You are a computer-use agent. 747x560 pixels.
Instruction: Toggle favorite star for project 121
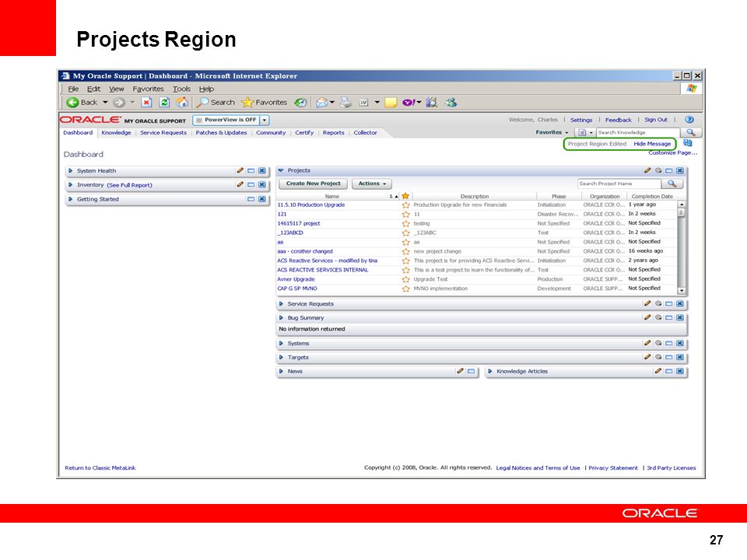405,215
